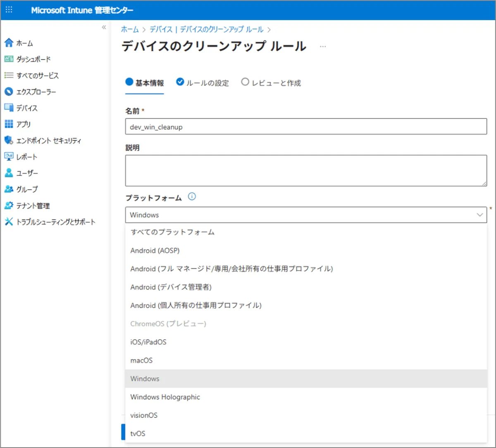Screen dimensions: 496x448
Task: Click the platform info icon
Action: [x=192, y=197]
